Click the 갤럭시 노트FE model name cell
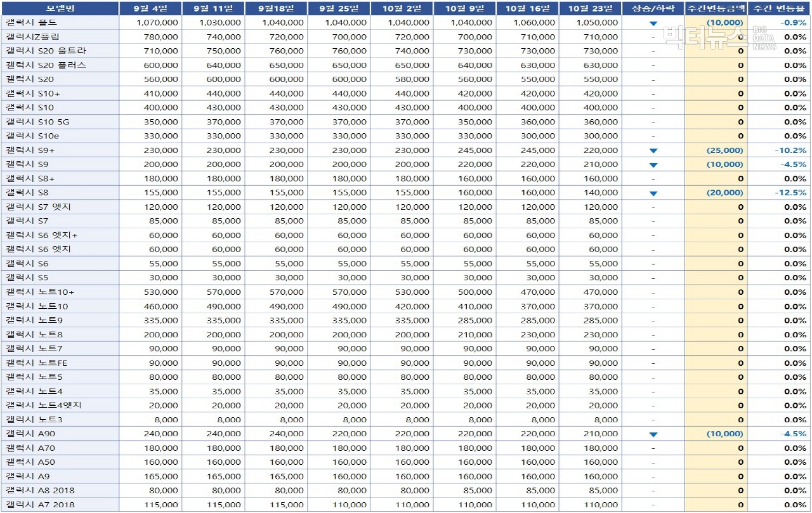 pyautogui.click(x=60, y=363)
